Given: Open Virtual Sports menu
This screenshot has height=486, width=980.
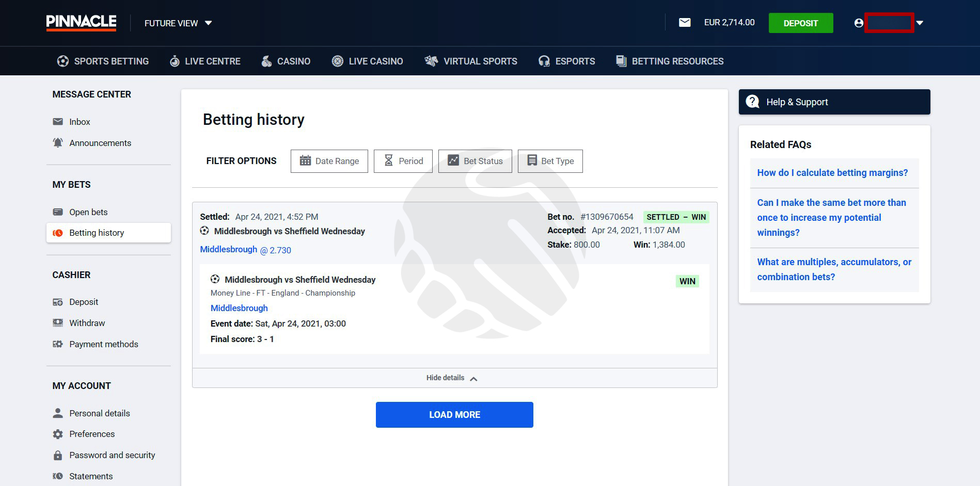Looking at the screenshot, I should click(471, 61).
